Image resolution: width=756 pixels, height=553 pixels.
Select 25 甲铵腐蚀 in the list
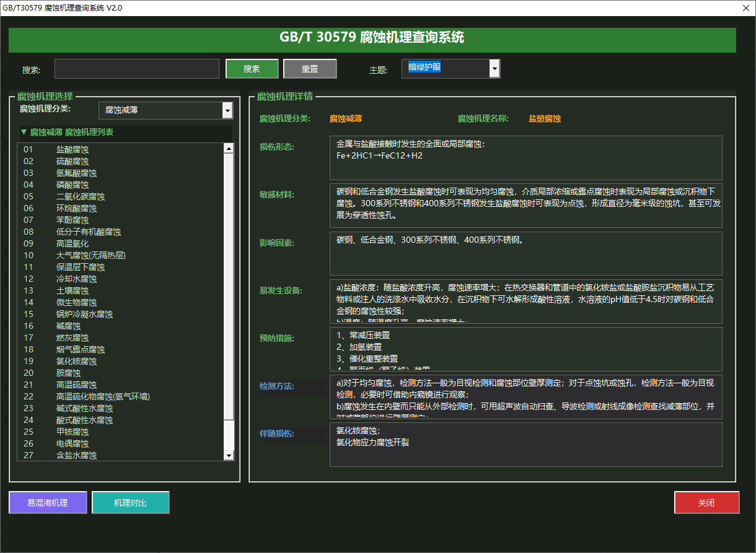(x=121, y=432)
